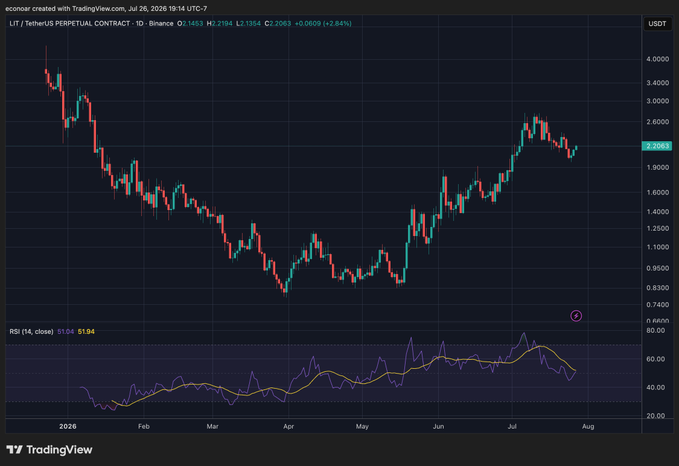
Task: Click the RSI 20.00 axis label
Action: [655, 416]
